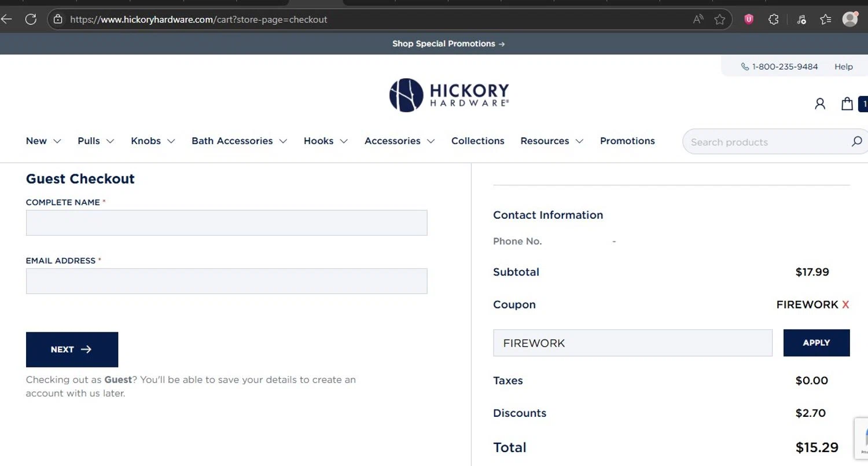Open the browser extensions puzzle icon

click(774, 19)
